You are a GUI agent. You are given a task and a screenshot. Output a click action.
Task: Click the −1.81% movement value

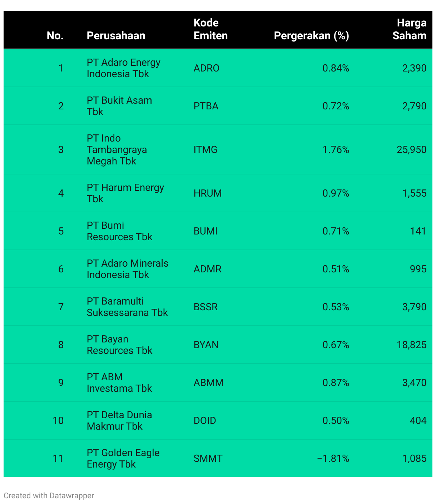pos(333,459)
